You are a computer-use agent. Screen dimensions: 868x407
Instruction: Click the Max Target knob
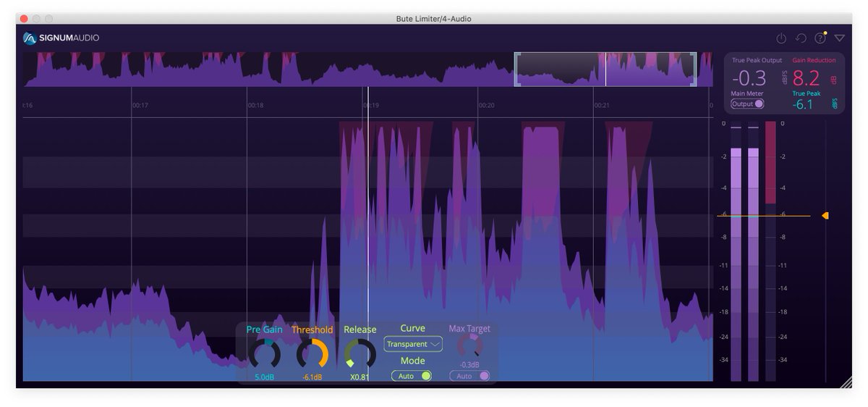coord(470,346)
